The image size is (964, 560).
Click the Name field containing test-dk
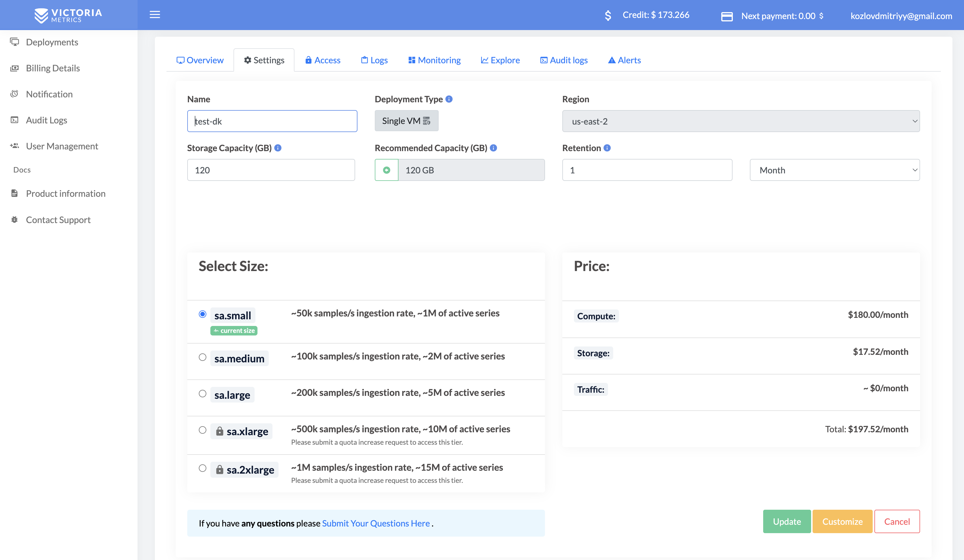272,121
